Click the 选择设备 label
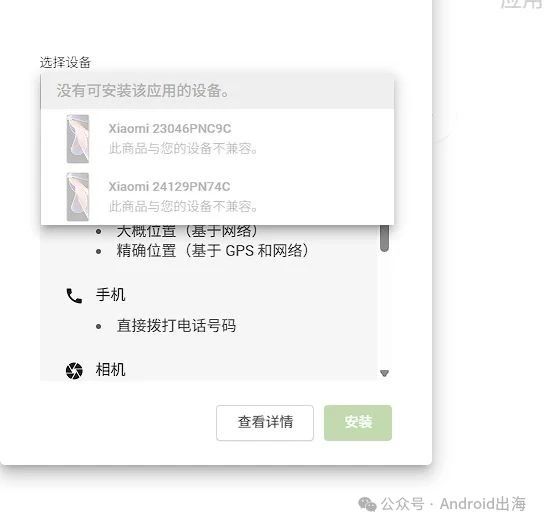Image resolution: width=544 pixels, height=526 pixels. pos(65,63)
